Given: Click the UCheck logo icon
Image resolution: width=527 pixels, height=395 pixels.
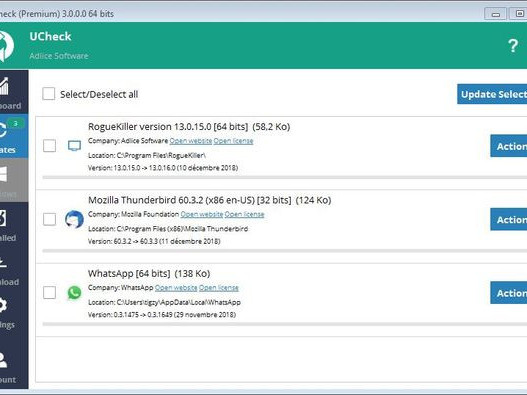Looking at the screenshot, I should tap(6, 46).
